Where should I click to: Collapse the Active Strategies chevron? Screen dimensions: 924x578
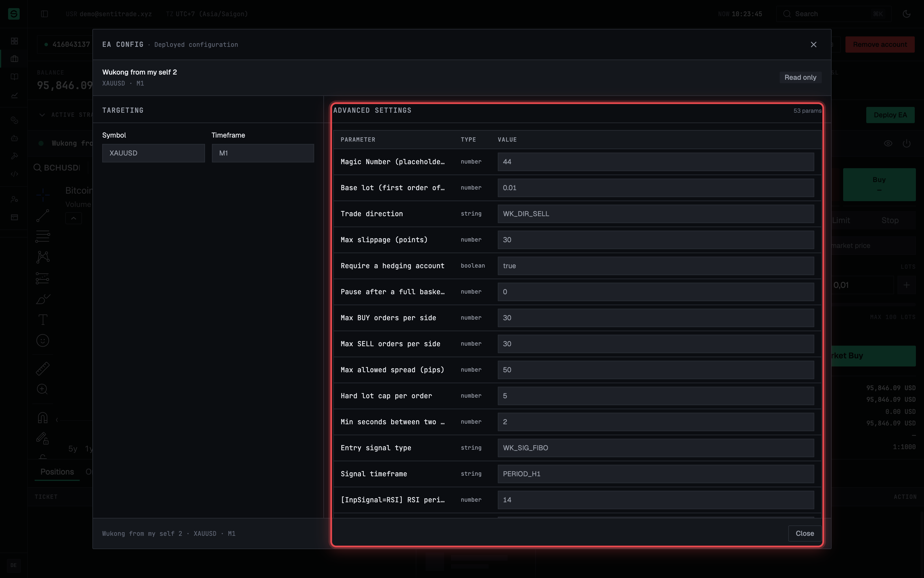(42, 115)
